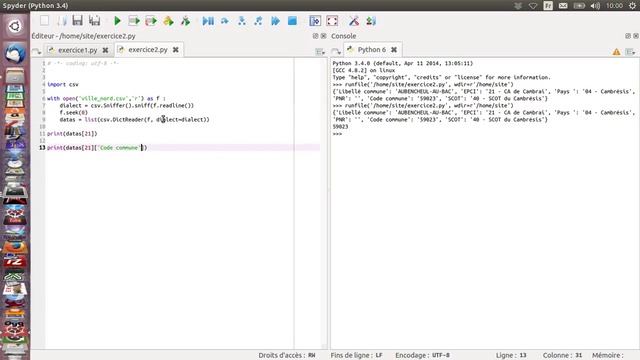Open the editor options menu

pos(320,52)
